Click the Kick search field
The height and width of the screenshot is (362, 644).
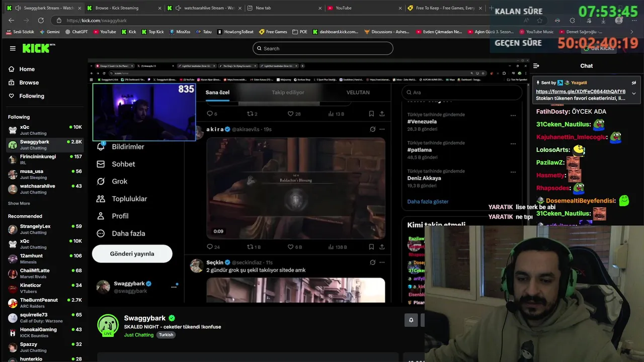pos(323,48)
